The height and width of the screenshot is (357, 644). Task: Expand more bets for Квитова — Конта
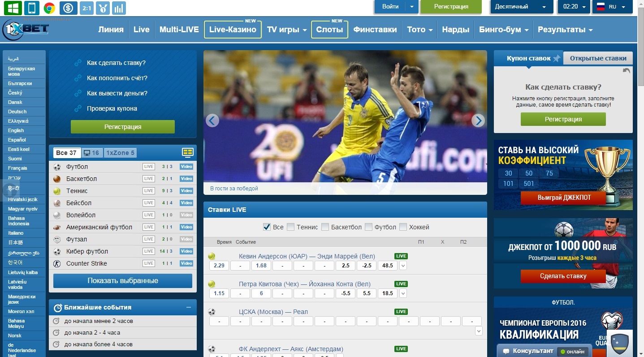[403, 294]
